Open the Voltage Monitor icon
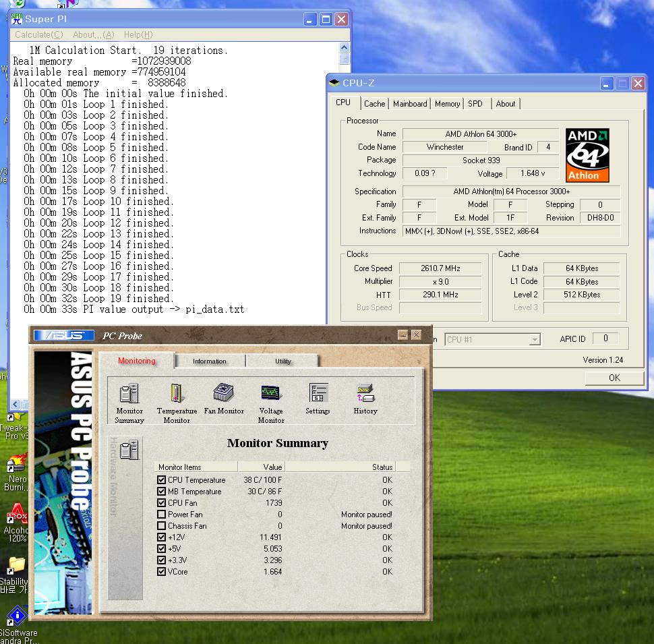This screenshot has height=644, width=654. coord(271,403)
